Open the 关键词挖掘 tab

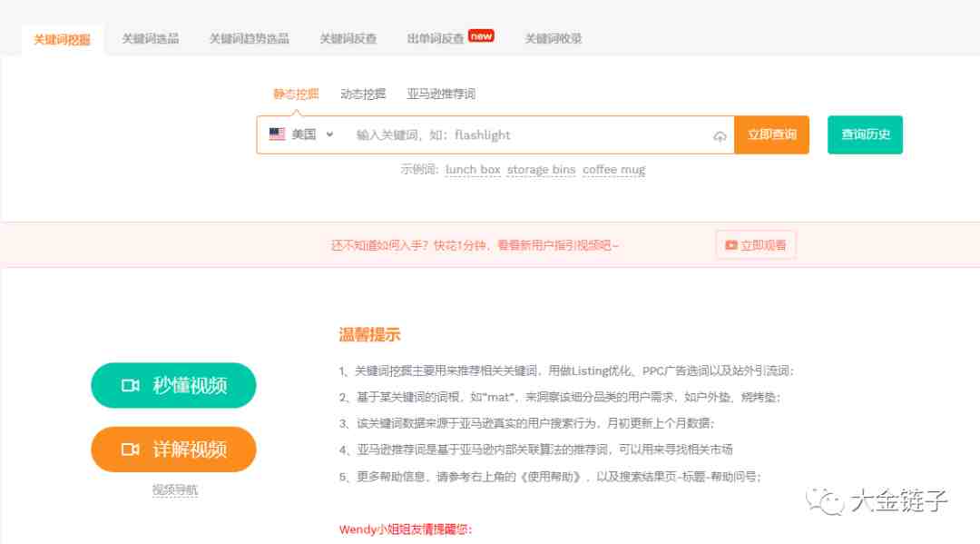coord(62,39)
